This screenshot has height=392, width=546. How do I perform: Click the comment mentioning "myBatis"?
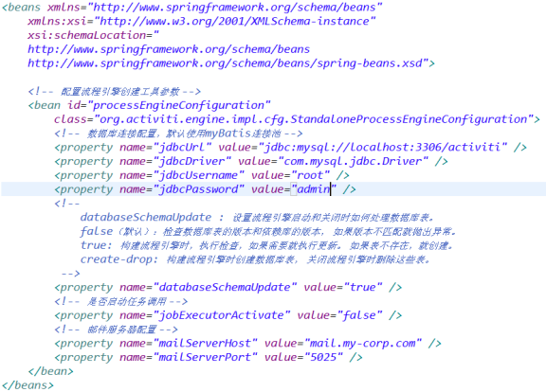point(178,134)
